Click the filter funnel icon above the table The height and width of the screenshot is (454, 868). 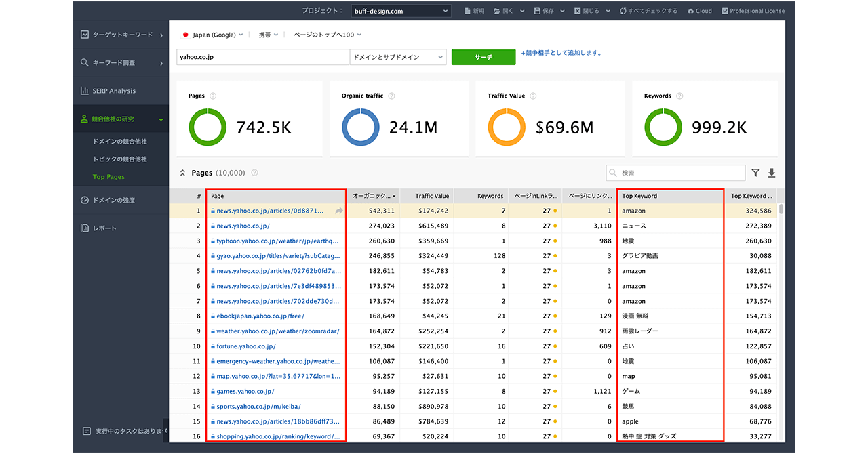[x=755, y=173]
